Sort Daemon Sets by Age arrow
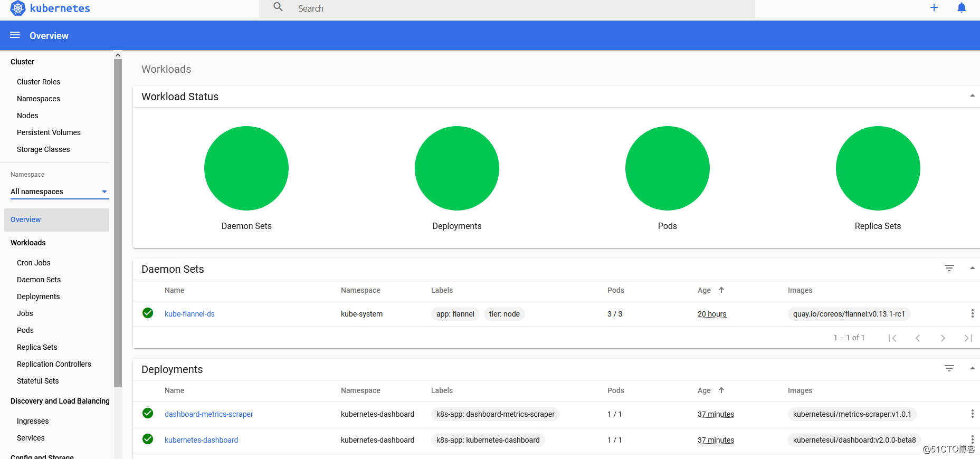 tap(721, 290)
